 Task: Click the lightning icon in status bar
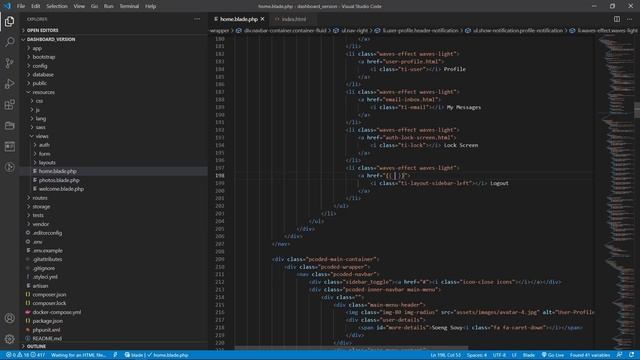tap(115, 355)
